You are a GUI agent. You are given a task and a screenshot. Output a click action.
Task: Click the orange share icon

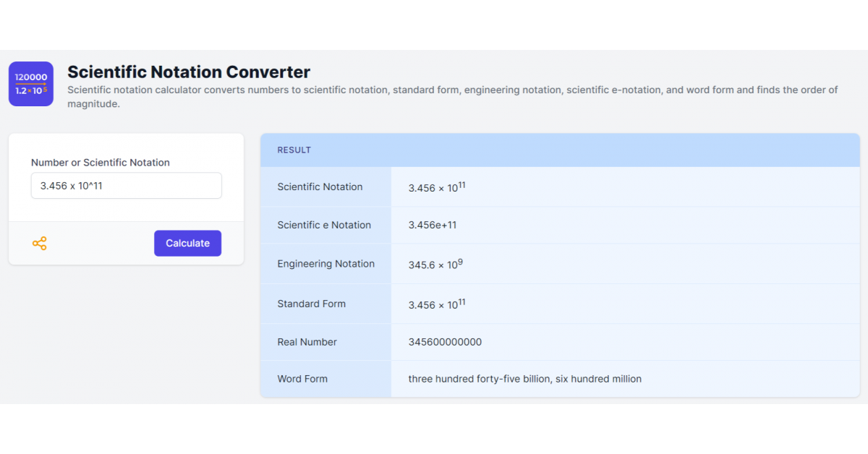[x=40, y=244]
